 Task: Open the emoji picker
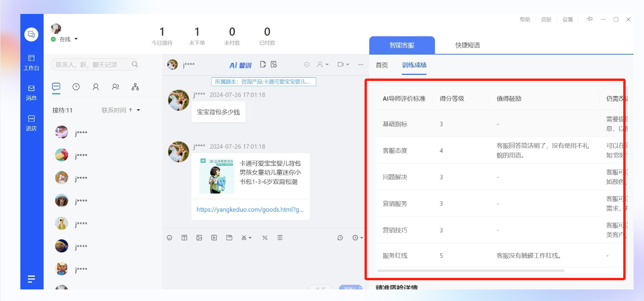tap(169, 238)
